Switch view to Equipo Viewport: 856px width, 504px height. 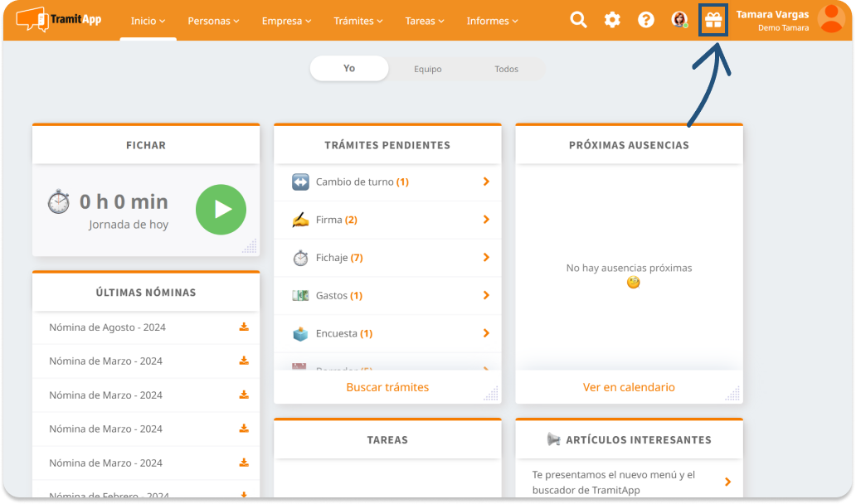pos(428,70)
